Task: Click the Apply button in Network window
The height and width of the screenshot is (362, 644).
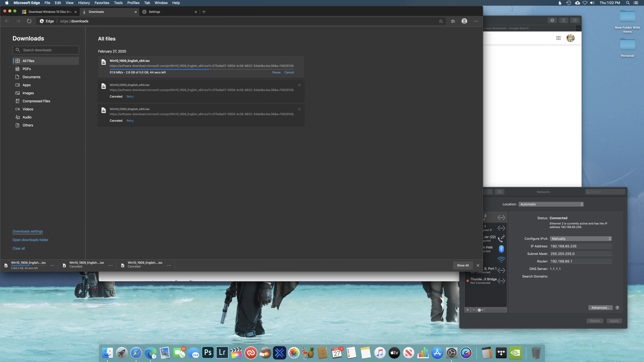Action: coord(614,321)
